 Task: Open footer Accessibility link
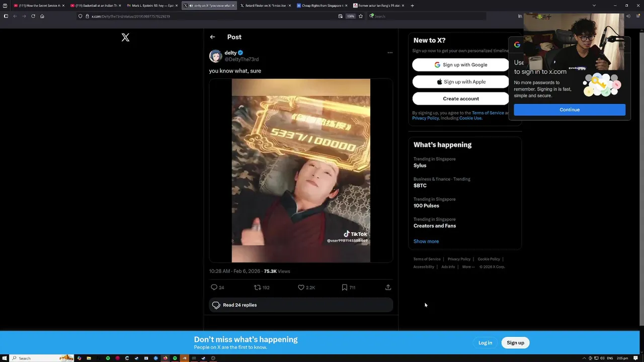[424, 267]
